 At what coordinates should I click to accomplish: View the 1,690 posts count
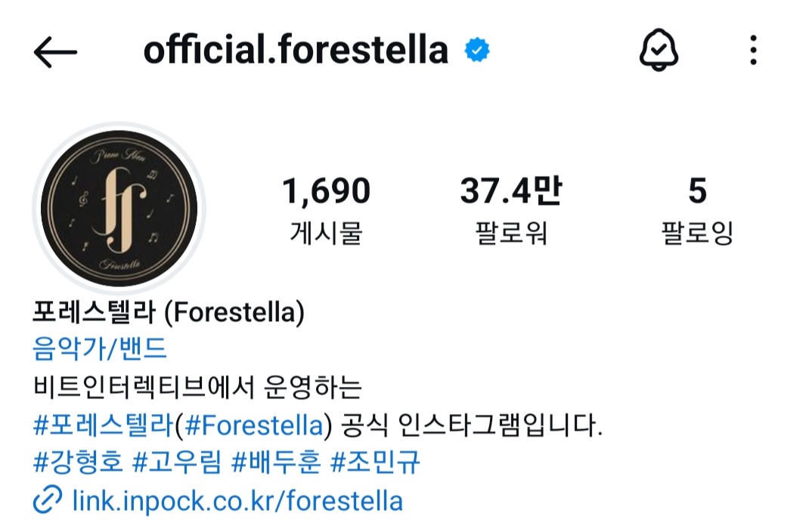pos(326,190)
